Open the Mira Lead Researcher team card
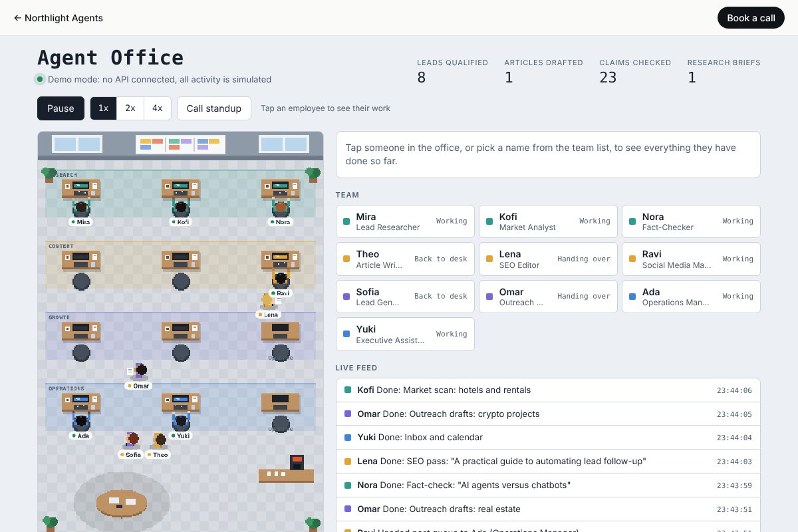 [x=406, y=221]
